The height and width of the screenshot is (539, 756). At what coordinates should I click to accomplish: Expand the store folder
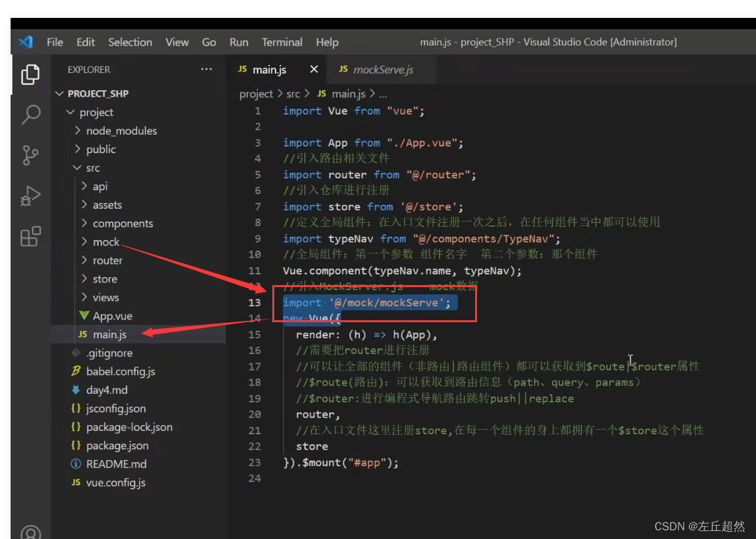pos(84,278)
